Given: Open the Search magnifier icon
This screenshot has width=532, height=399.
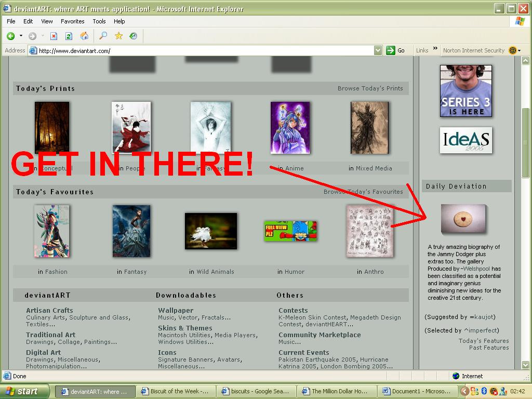Looking at the screenshot, I should coord(103,36).
